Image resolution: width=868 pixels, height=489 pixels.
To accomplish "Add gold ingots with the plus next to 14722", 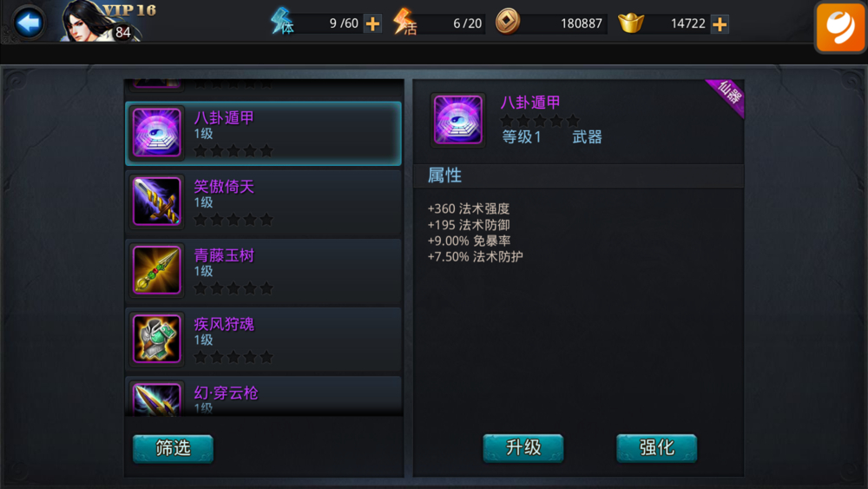I will (x=720, y=23).
